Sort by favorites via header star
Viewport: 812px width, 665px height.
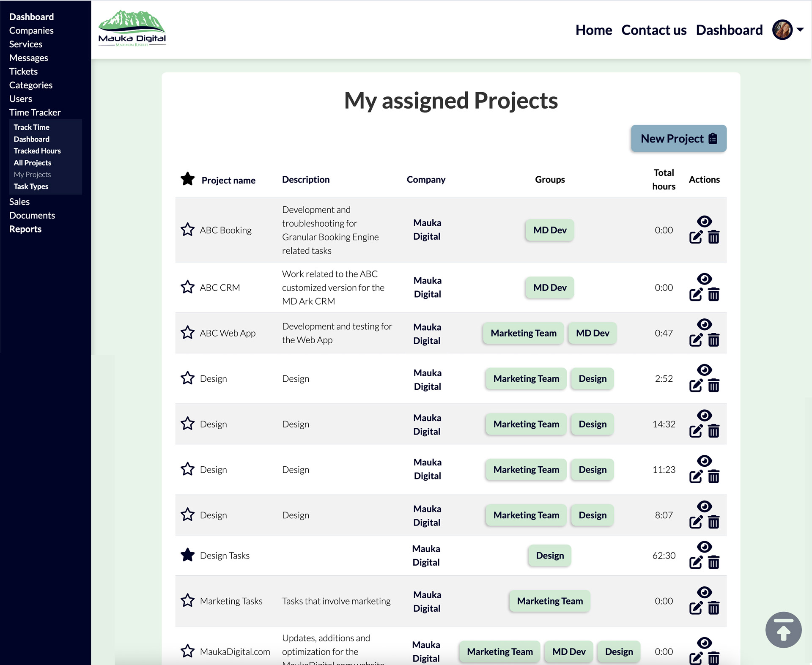(x=187, y=179)
